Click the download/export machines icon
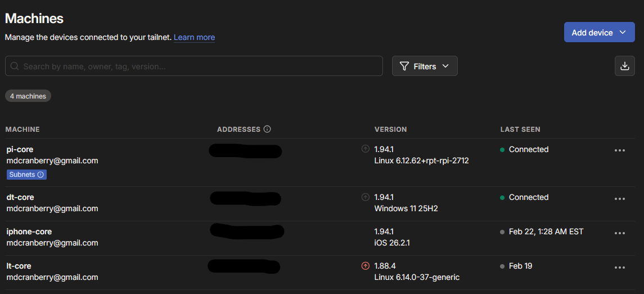The height and width of the screenshot is (294, 644). click(624, 66)
